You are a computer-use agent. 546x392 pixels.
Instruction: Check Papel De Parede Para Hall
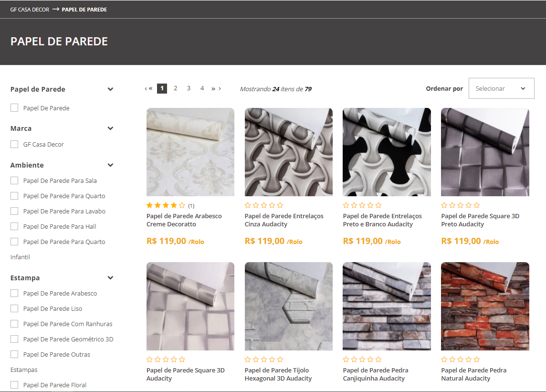14,226
